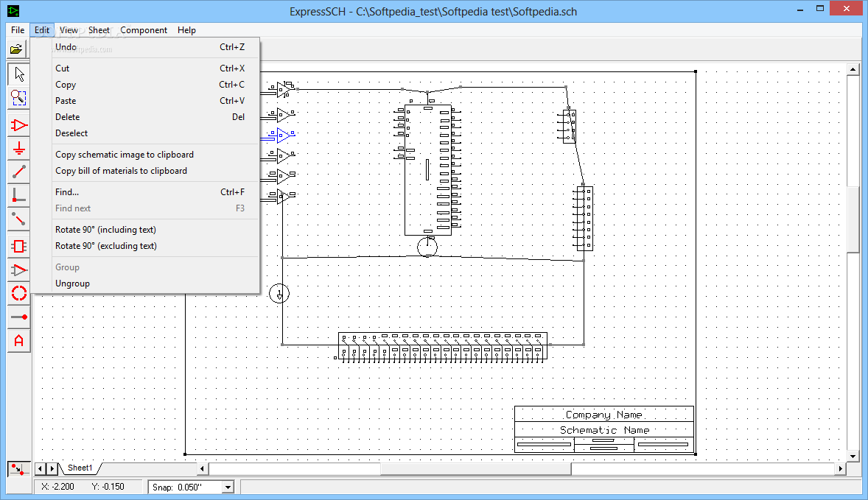The height and width of the screenshot is (500, 868).
Task: Click the next sheet right arrow button
Action: click(52, 469)
